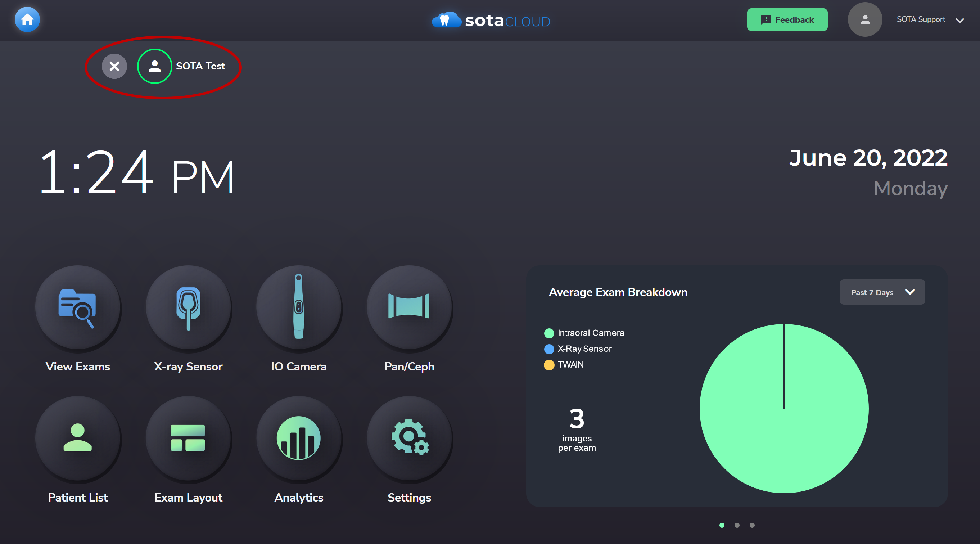980x544 pixels.
Task: Open the Exam Layout icon
Action: (188, 438)
